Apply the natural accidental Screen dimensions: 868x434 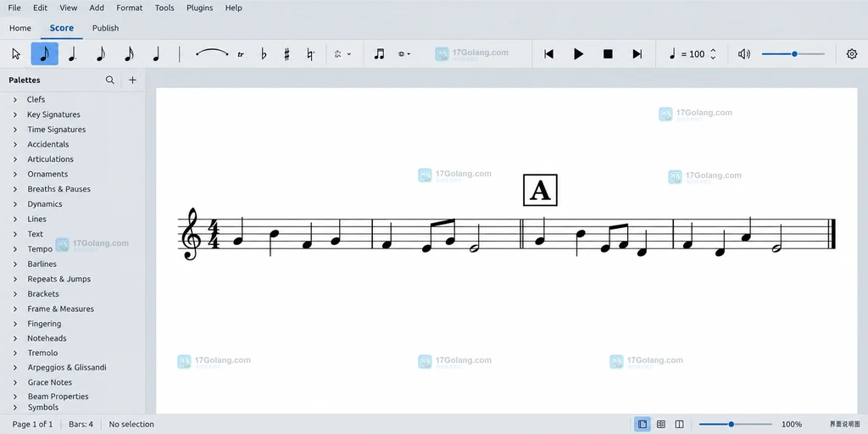[310, 53]
